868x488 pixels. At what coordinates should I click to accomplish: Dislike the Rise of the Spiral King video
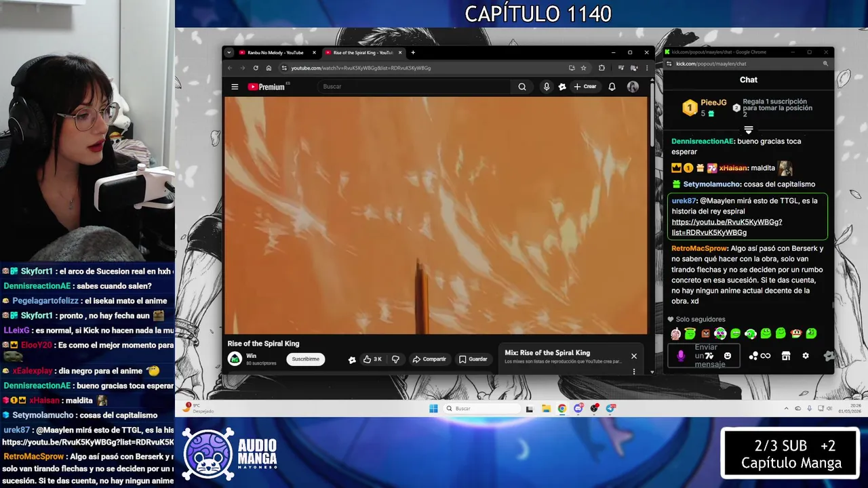(x=395, y=359)
